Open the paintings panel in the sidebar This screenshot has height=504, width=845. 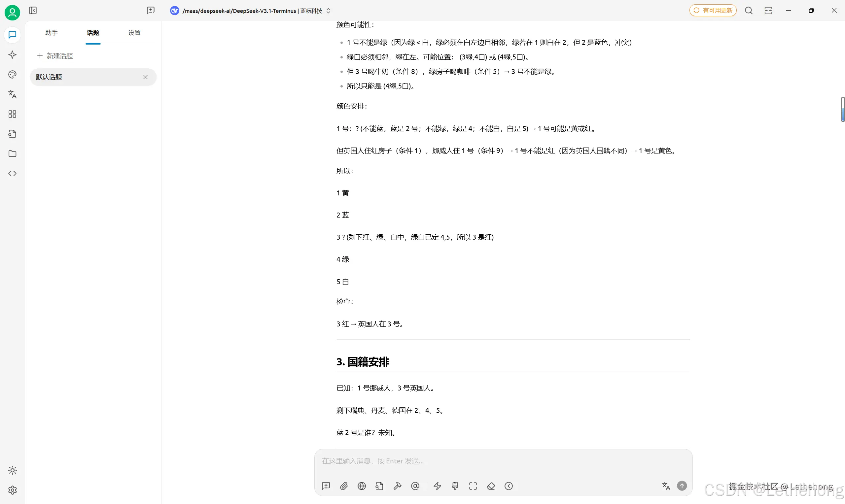(x=12, y=74)
